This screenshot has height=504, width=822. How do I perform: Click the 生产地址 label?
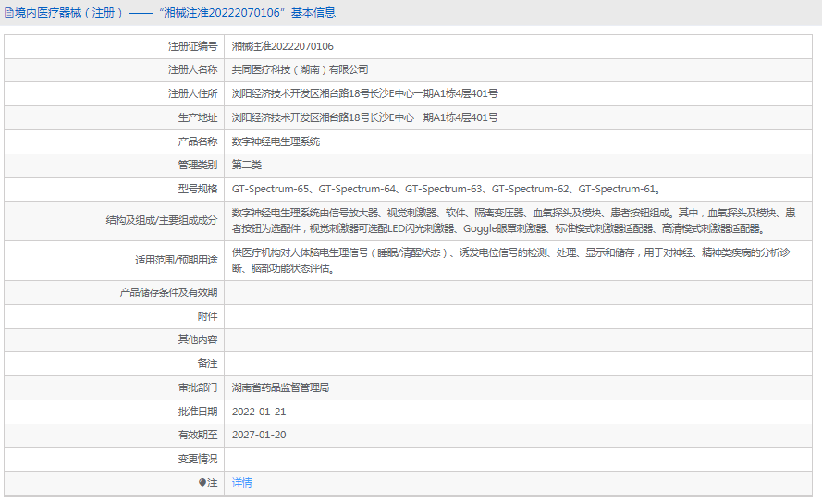click(198, 118)
